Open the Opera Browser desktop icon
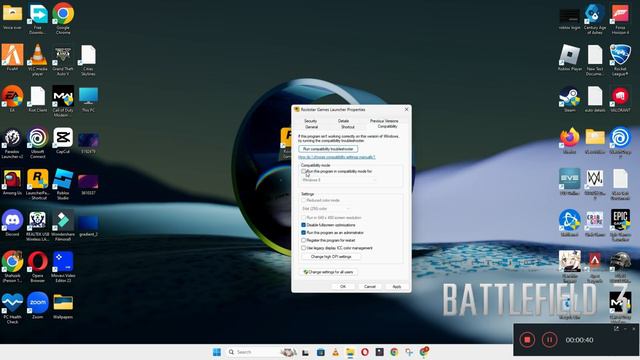Screen dimensions: 640x360 pos(38,267)
